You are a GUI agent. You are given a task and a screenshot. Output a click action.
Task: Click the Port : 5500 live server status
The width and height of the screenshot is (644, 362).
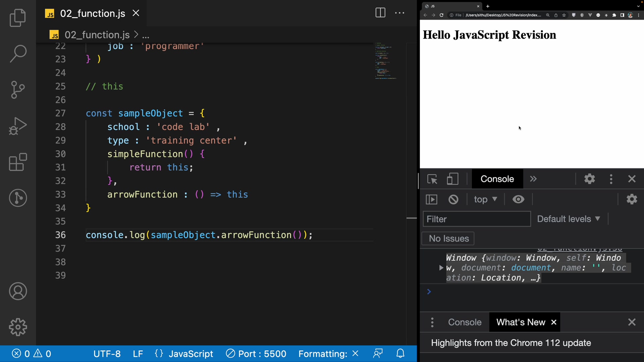pos(256,354)
